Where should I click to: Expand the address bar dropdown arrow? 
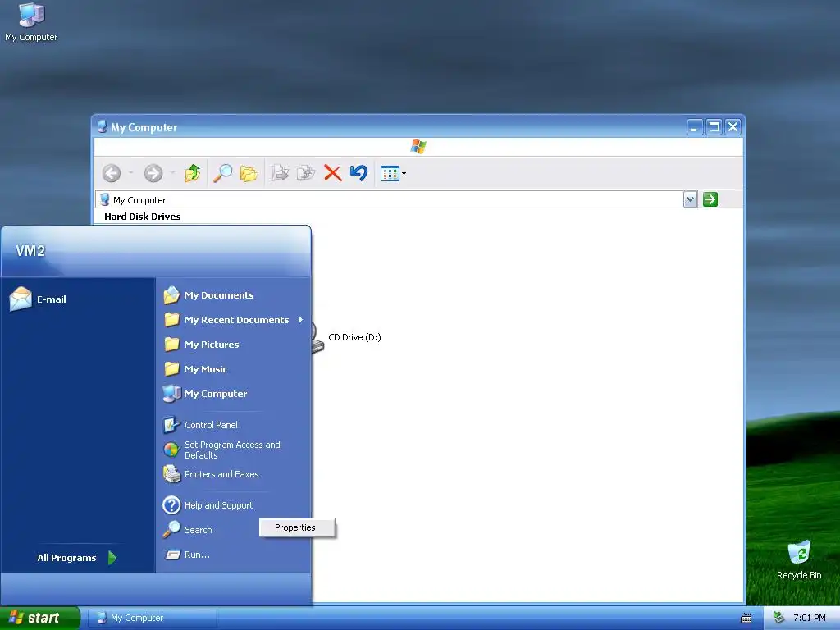click(690, 200)
